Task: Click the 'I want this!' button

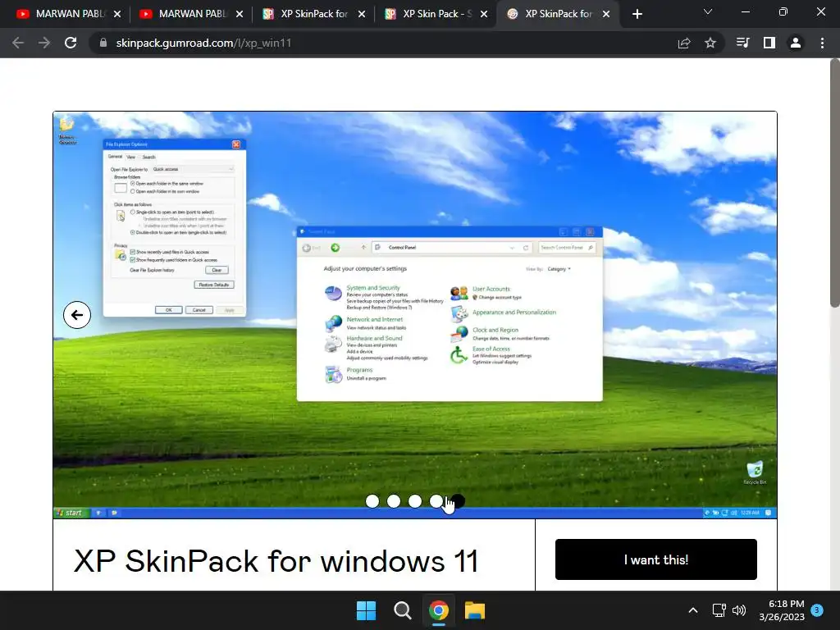Action: click(655, 559)
